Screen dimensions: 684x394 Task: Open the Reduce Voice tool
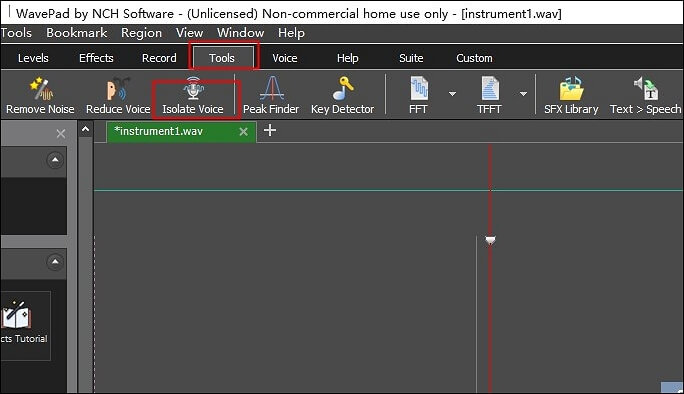(x=118, y=96)
